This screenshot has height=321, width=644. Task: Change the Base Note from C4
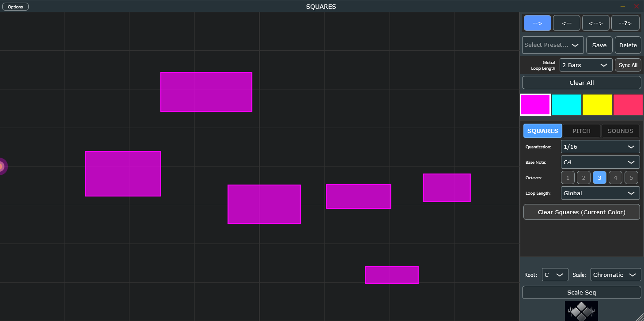[600, 162]
